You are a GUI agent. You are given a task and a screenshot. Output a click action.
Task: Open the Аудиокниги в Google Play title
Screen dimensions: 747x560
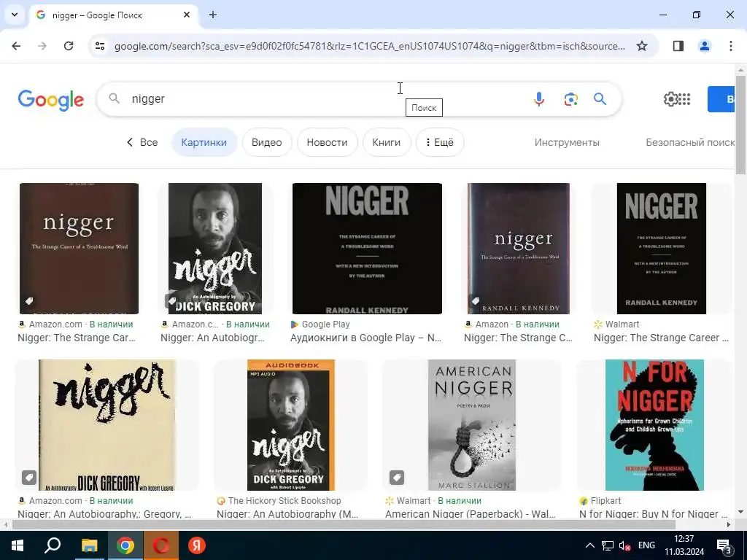(366, 338)
